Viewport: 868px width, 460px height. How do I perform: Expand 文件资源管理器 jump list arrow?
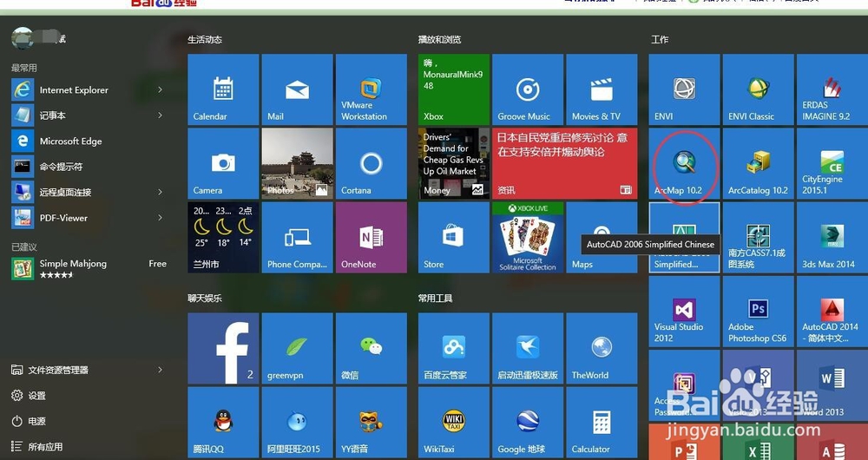tap(160, 370)
